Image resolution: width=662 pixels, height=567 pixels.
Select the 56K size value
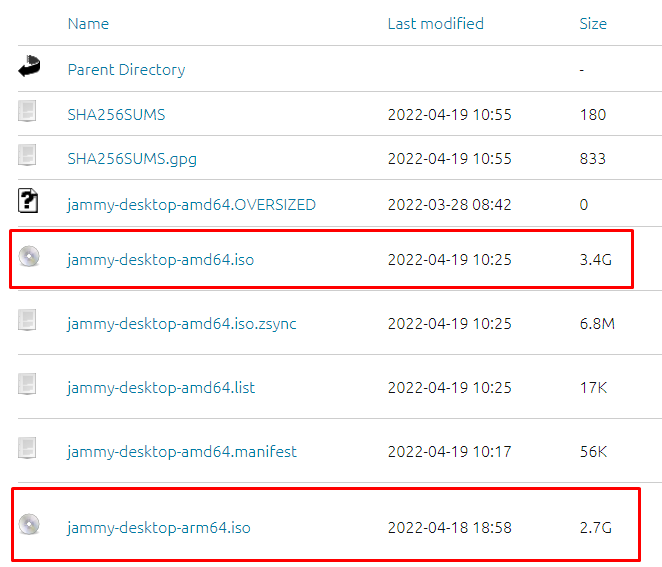(x=593, y=452)
